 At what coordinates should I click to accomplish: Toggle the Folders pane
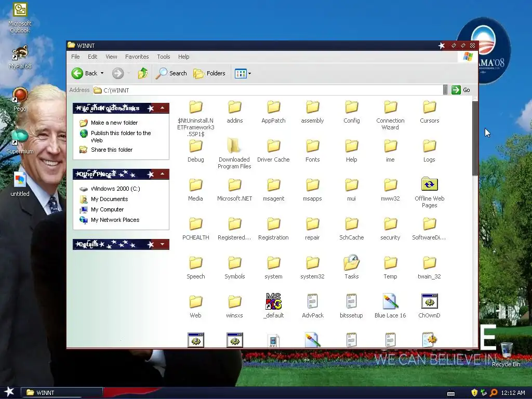[x=209, y=73]
